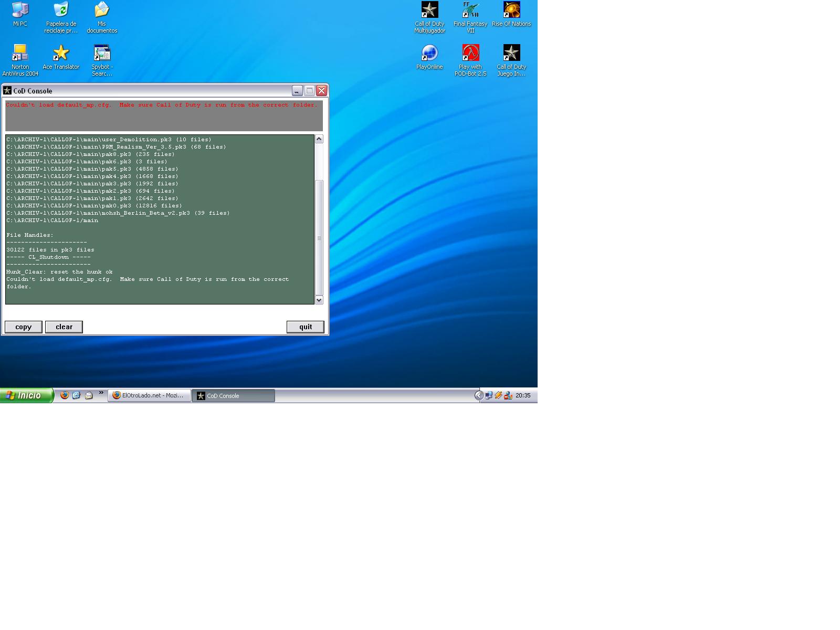840x630 pixels.
Task: Switch to ElOtroLado.net Mozilla taskbar button
Action: 149,395
